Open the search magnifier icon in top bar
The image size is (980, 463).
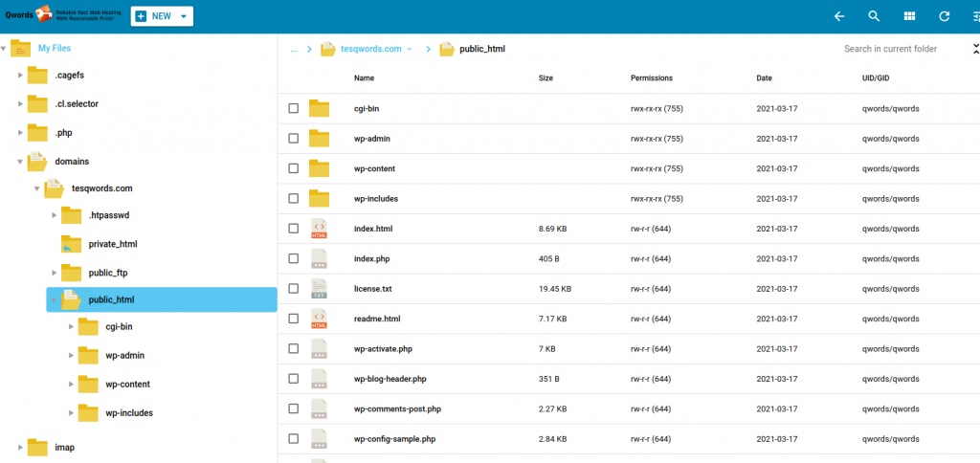(875, 16)
